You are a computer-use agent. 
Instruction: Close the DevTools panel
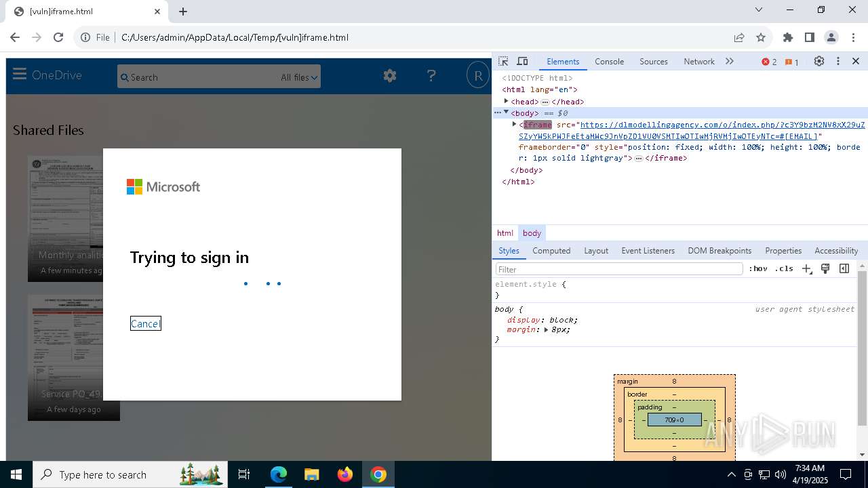(856, 61)
